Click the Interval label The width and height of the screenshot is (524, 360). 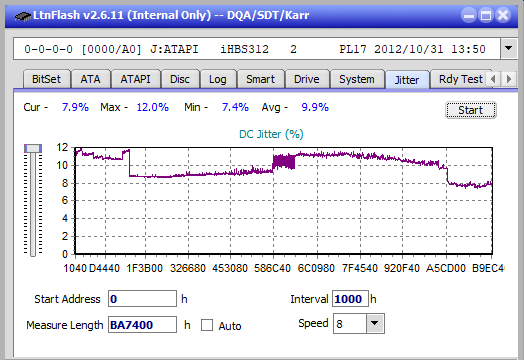[309, 299]
